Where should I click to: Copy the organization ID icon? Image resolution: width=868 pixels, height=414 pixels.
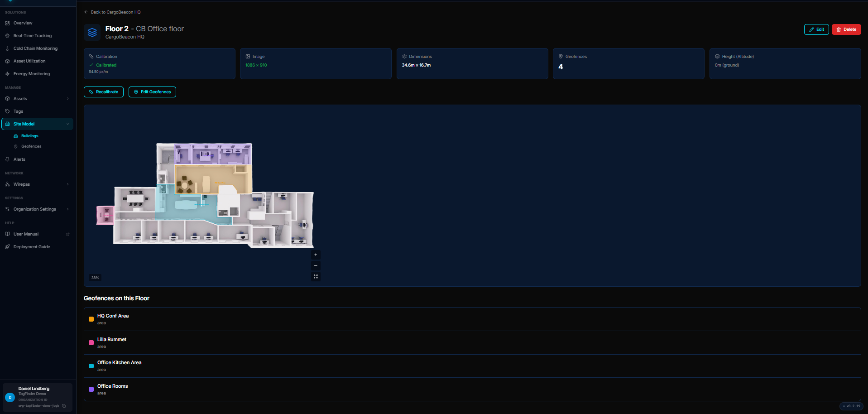click(64, 406)
